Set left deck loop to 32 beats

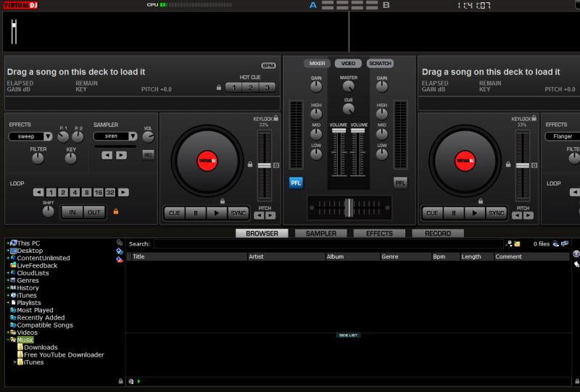110,192
